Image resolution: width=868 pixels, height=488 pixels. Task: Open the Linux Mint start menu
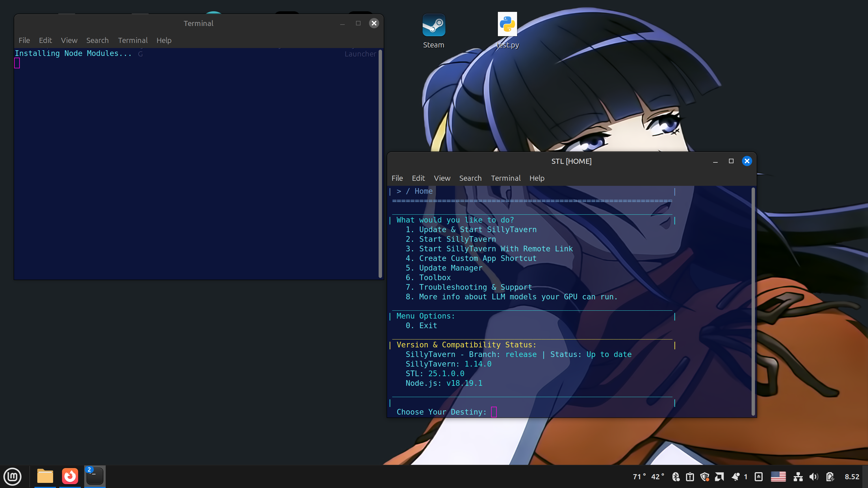coord(12,476)
